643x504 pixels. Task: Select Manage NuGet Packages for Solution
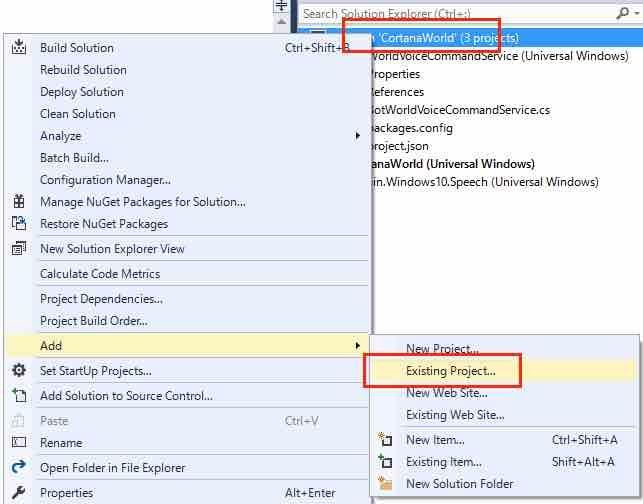[x=187, y=202]
